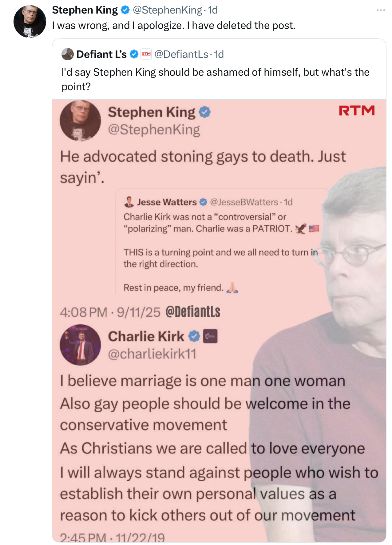Click the blue verified badge beside Stephen King

point(125,10)
